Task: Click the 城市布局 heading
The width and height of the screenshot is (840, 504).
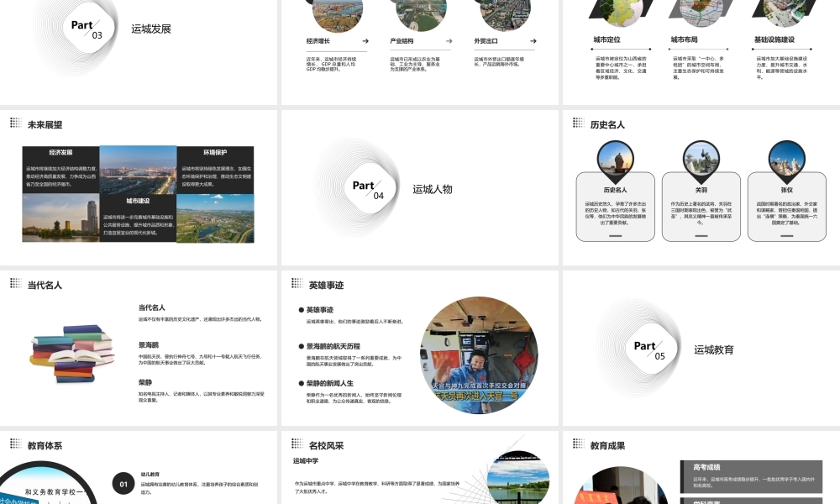Action: tap(684, 39)
